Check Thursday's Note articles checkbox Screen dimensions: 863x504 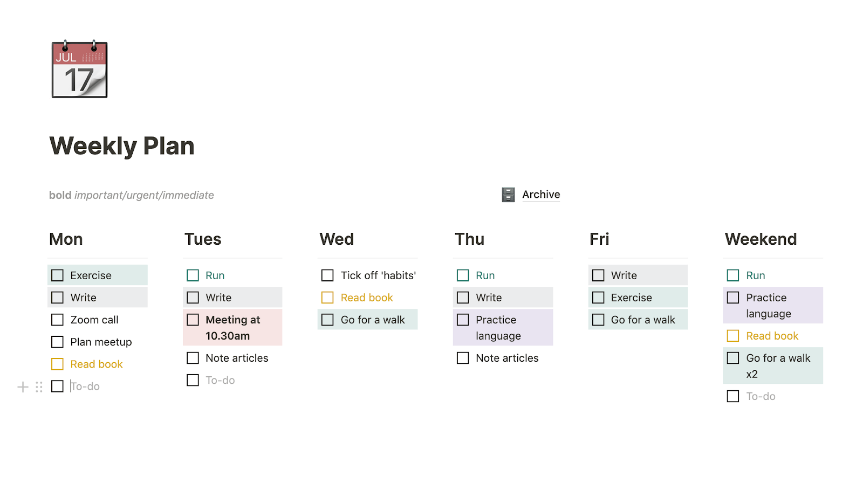pos(463,358)
